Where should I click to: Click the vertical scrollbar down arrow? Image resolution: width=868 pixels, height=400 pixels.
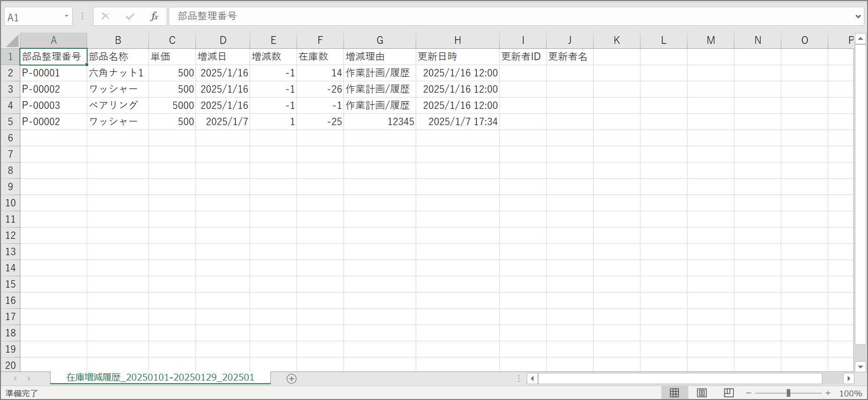(860, 367)
